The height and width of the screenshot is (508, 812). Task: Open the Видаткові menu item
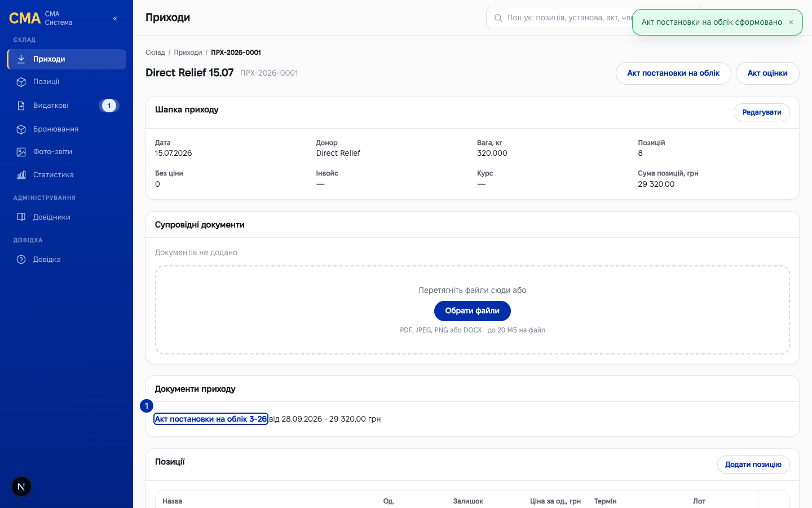(67, 106)
